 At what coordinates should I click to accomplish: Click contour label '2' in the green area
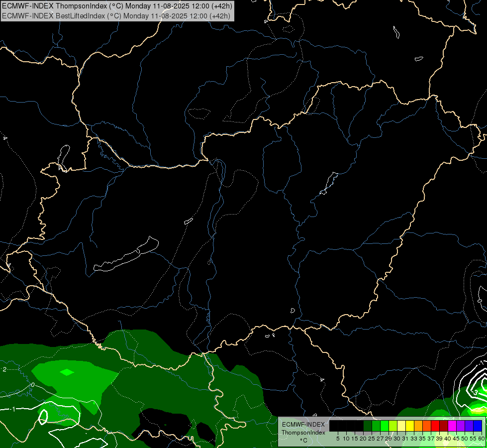click(x=4, y=369)
